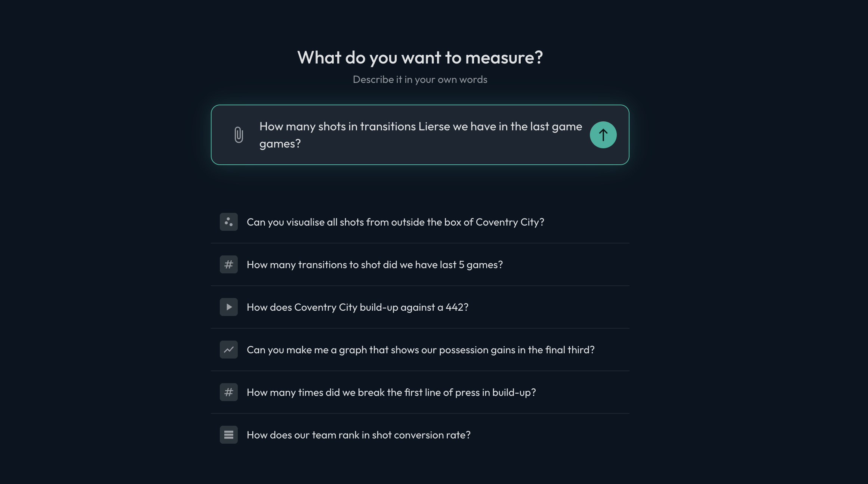This screenshot has height=484, width=868.
Task: Click the line graph icon for possession gains
Action: 229,350
